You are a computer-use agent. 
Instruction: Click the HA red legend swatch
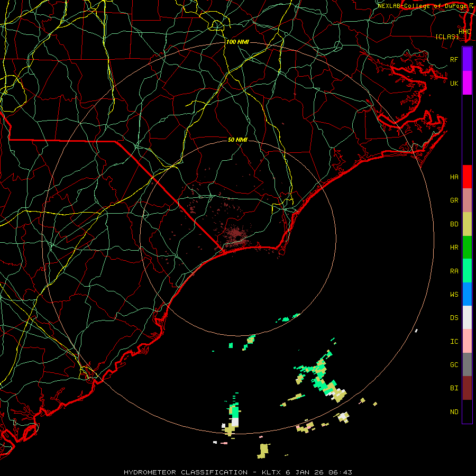click(x=467, y=177)
